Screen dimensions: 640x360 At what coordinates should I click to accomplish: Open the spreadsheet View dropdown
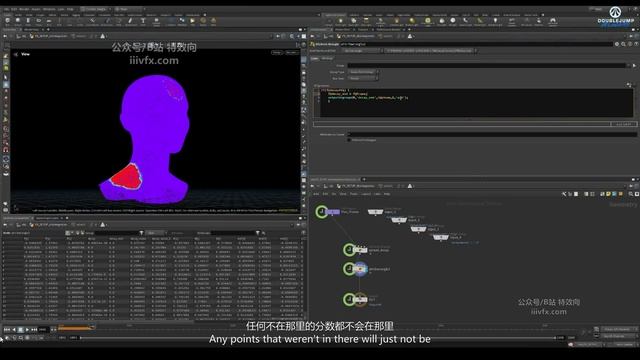click(155, 233)
